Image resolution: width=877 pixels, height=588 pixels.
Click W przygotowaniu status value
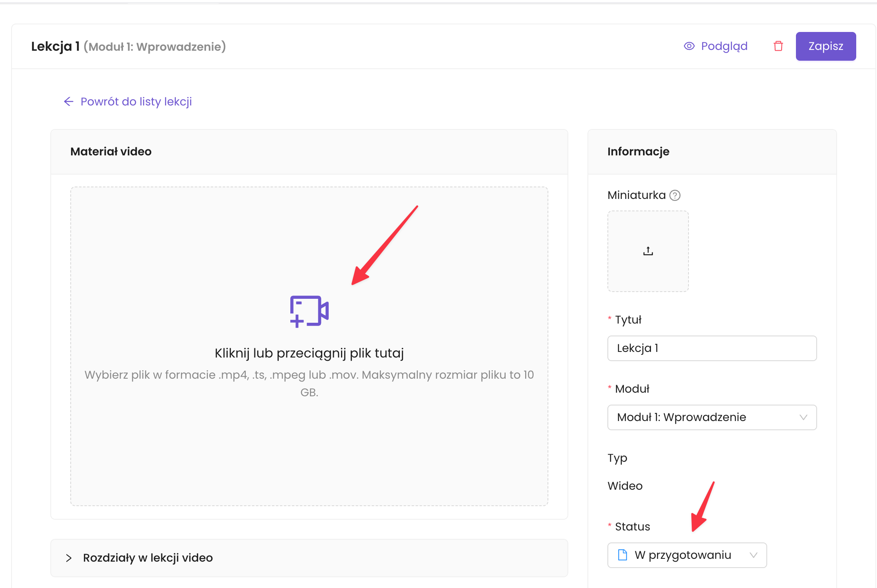[x=683, y=555]
